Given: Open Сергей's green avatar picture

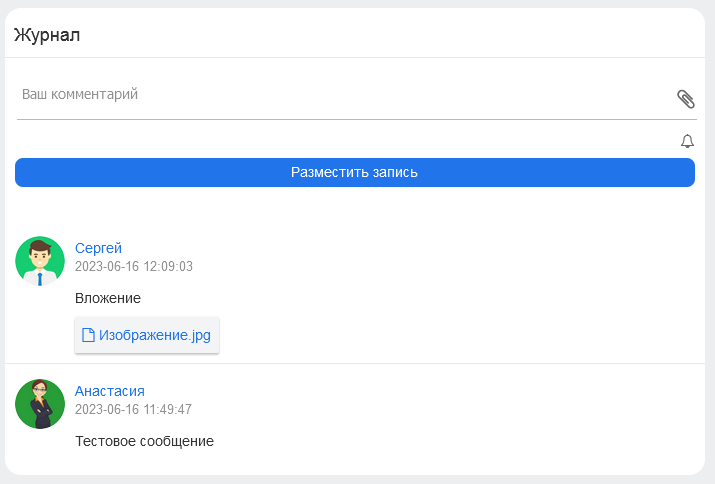Looking at the screenshot, I should point(40,261).
